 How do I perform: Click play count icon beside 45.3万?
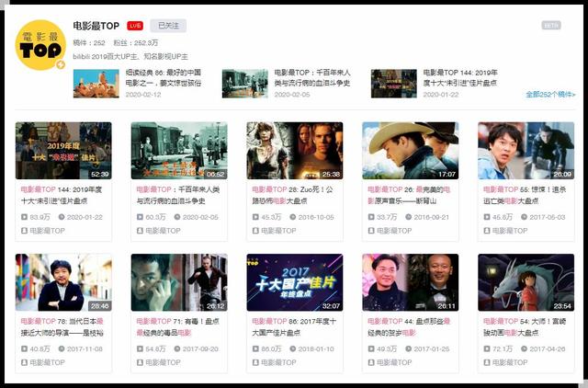(255, 217)
